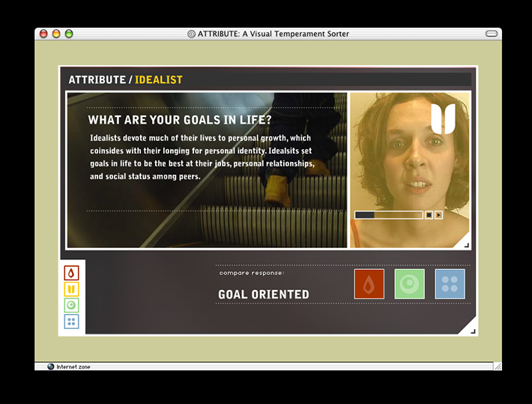The image size is (532, 404).
Task: Click the video progress bar
Action: 389,215
